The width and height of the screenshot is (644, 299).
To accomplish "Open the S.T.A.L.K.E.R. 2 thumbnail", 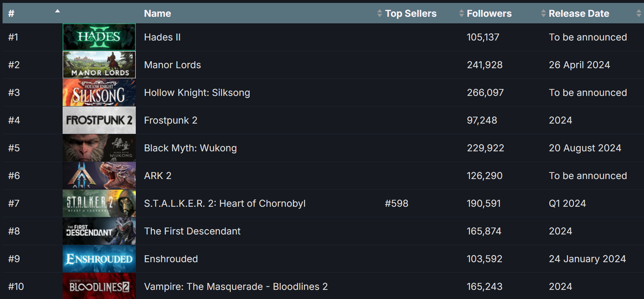I will tap(99, 203).
